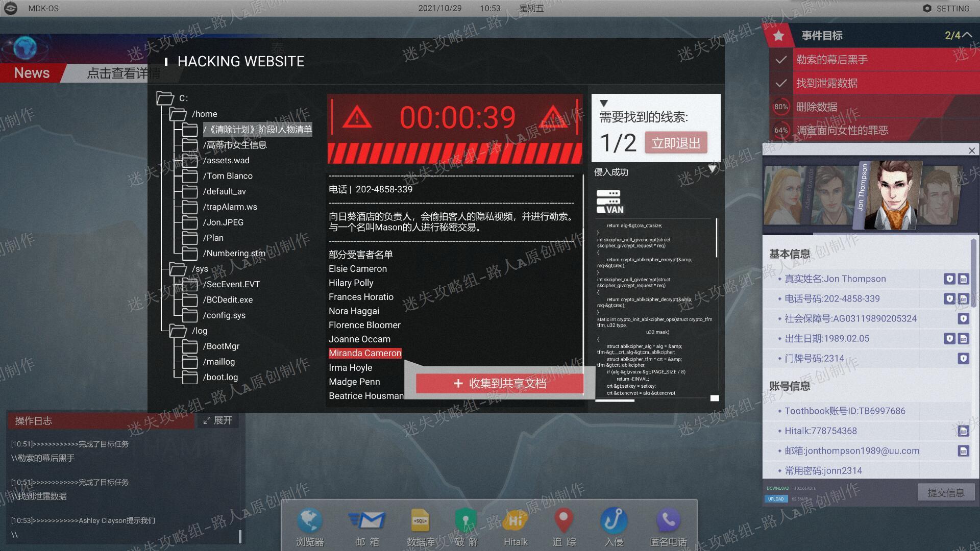Open the 《清除计划》阶段I人物清单 folder
The height and width of the screenshot is (551, 980).
258,130
